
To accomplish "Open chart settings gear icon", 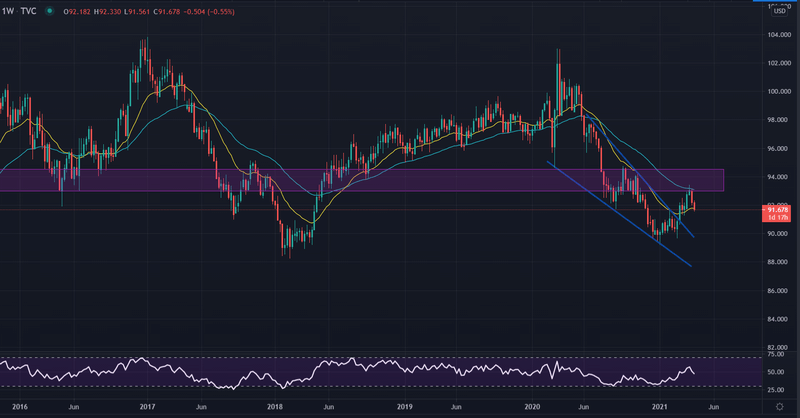I will tap(779, 407).
